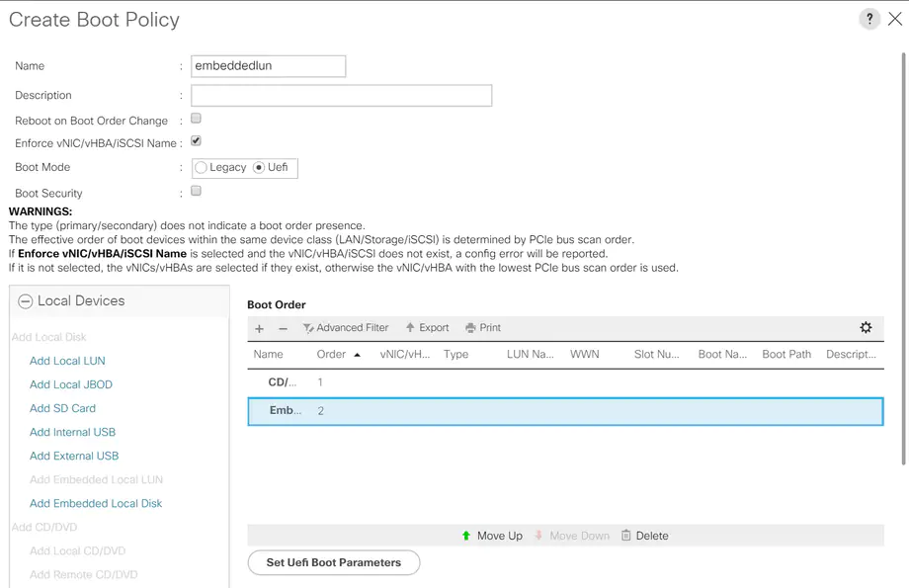The width and height of the screenshot is (909, 588).
Task: Click Add Local JBOD link
Action: tap(71, 384)
